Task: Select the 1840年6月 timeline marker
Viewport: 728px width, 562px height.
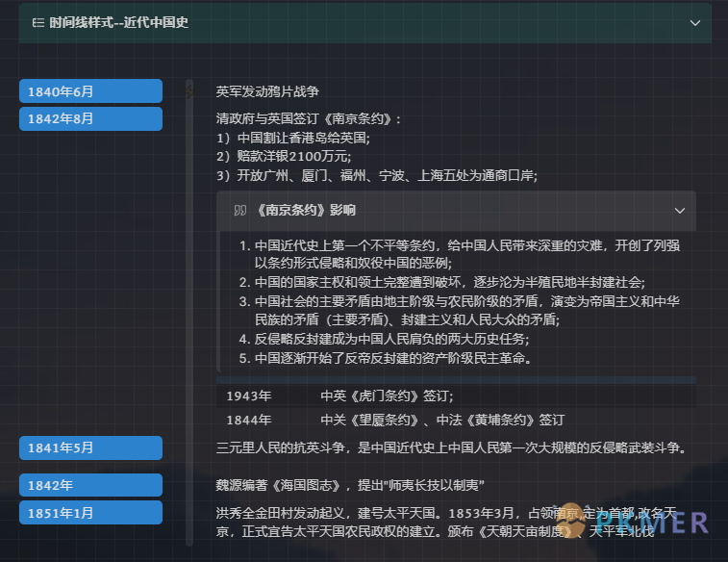Action: (x=90, y=91)
